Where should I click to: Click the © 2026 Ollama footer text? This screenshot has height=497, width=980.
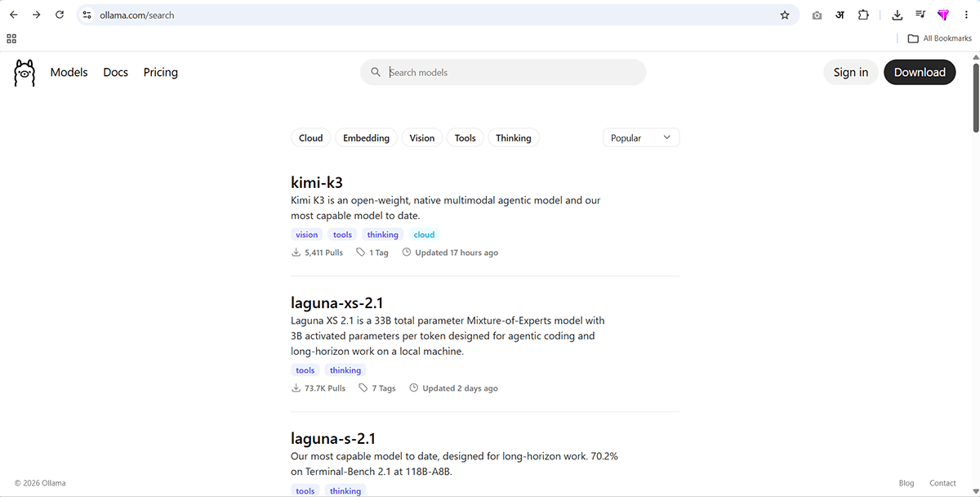pyautogui.click(x=40, y=483)
